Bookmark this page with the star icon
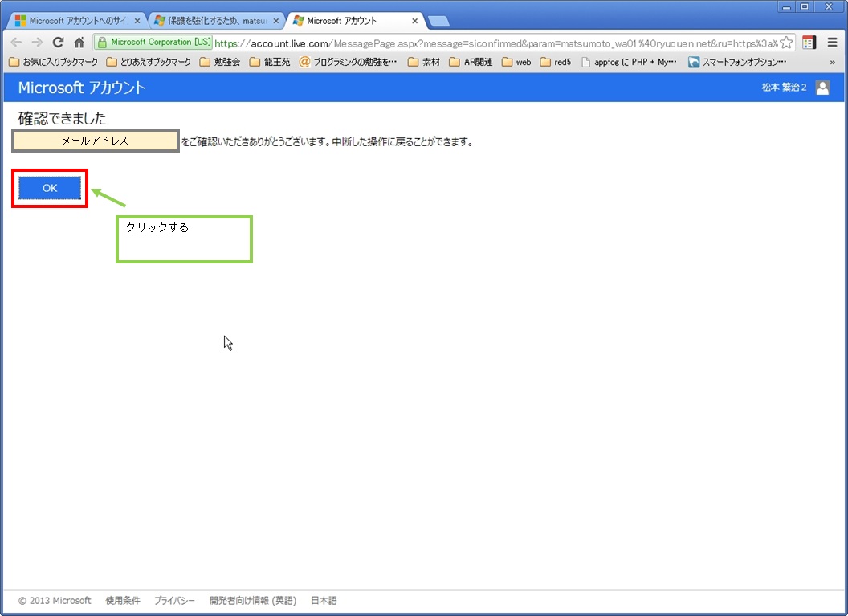This screenshot has height=616, width=848. tap(786, 43)
